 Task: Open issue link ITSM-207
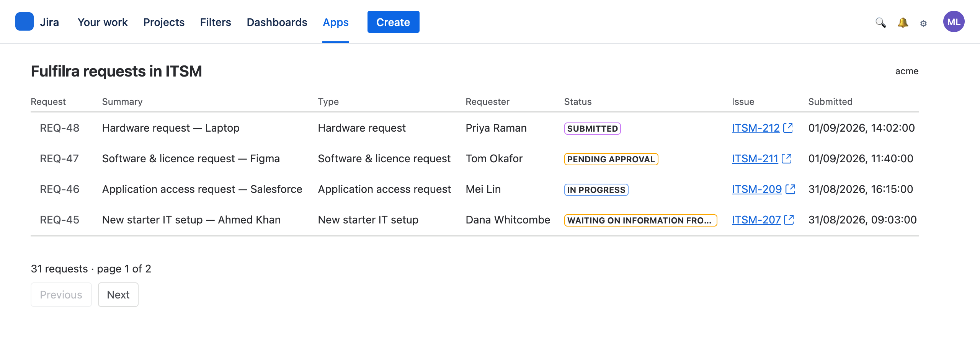[756, 220]
